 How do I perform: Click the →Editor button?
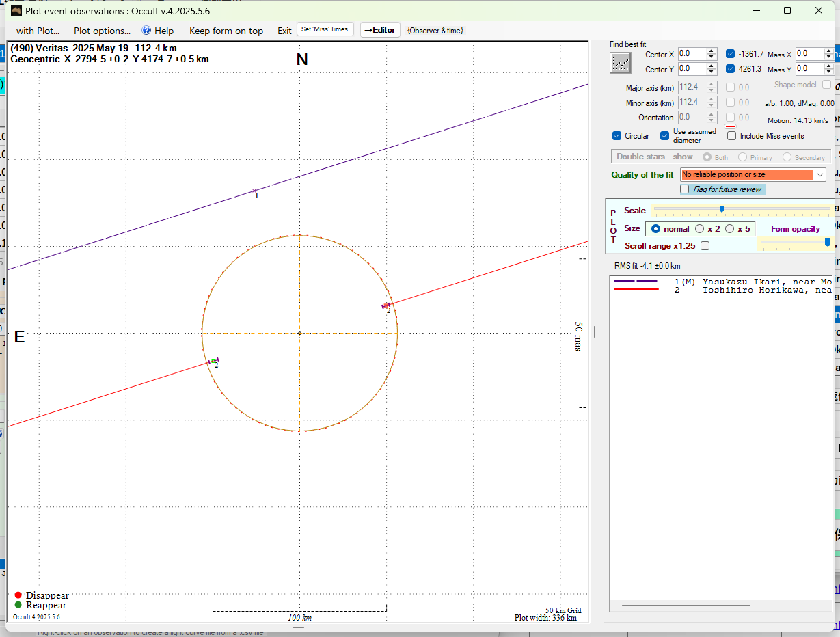pos(379,30)
